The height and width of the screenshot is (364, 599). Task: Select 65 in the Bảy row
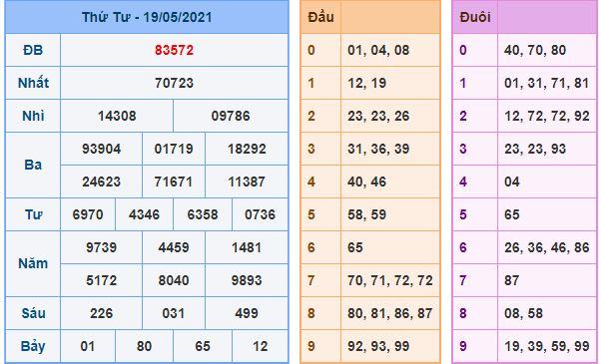pyautogui.click(x=203, y=346)
